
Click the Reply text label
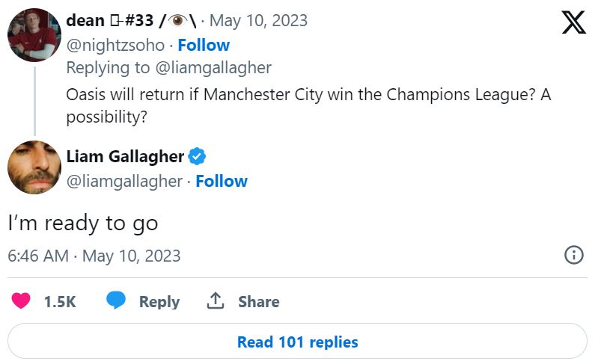click(159, 302)
